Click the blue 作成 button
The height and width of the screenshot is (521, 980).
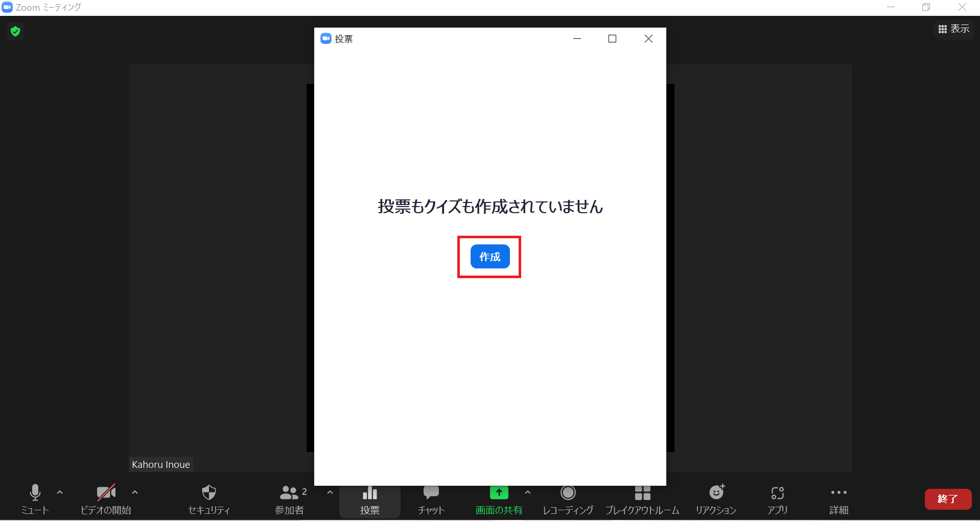click(x=489, y=257)
